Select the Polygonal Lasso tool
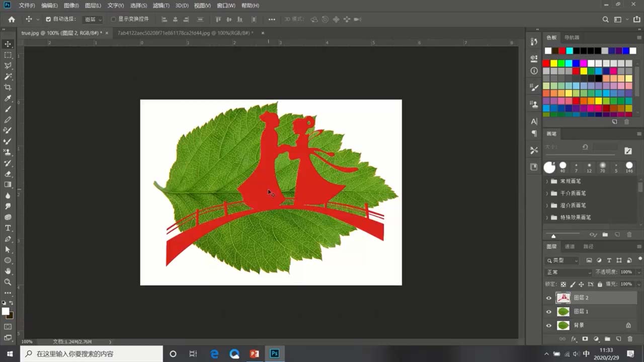Screen dimensions: 644x362 pos(8,66)
